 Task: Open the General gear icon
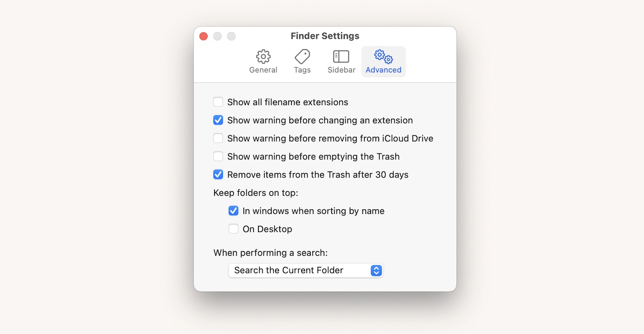[263, 56]
